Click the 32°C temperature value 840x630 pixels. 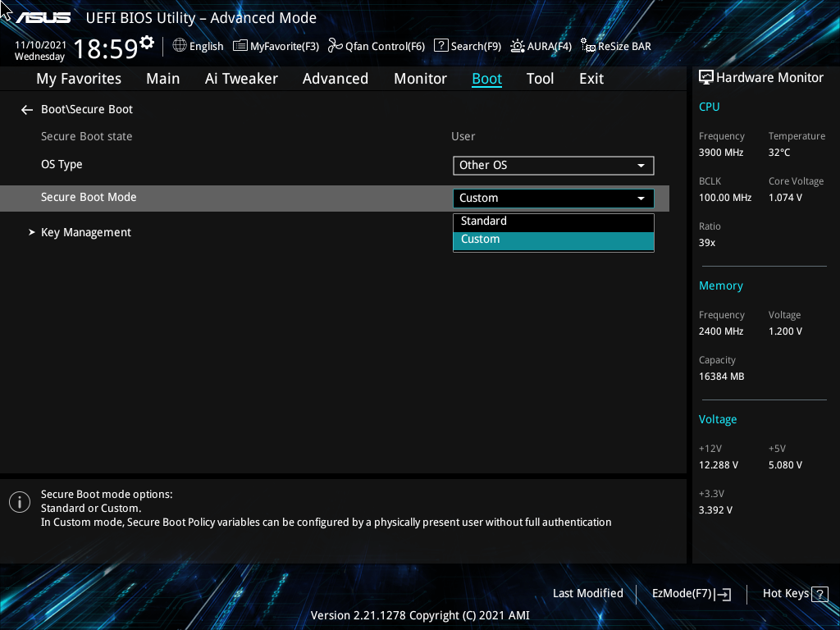pyautogui.click(x=779, y=153)
